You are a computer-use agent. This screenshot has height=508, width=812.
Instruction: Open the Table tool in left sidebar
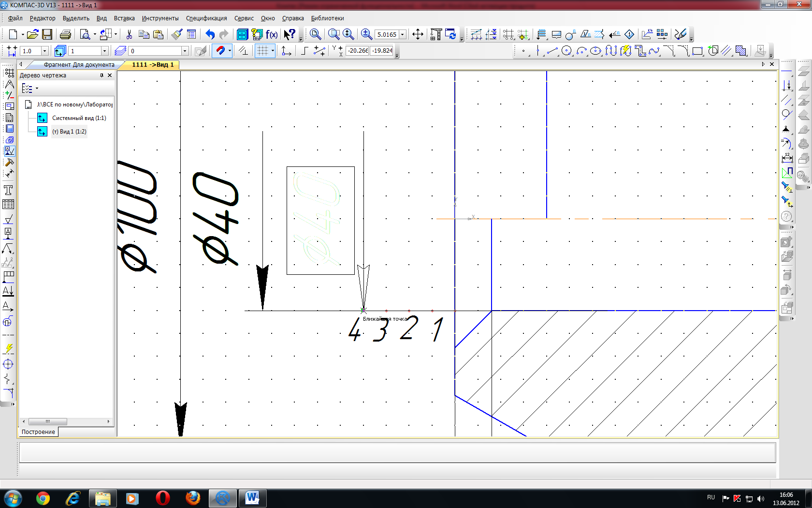pos(8,204)
